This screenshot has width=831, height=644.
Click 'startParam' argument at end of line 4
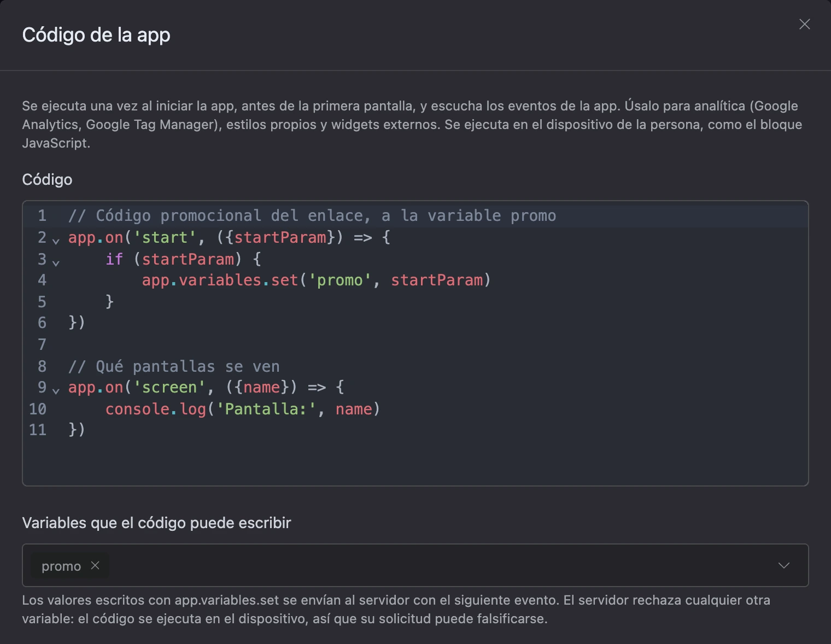click(437, 280)
